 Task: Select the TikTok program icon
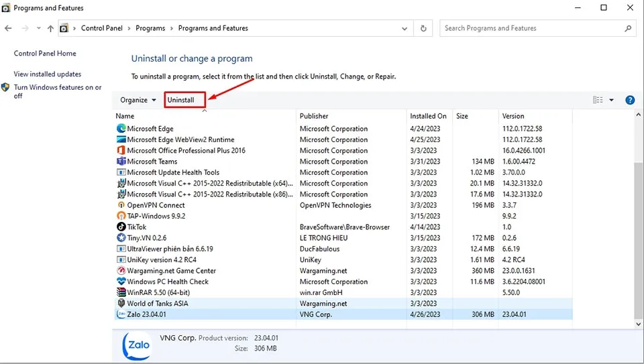click(x=121, y=227)
